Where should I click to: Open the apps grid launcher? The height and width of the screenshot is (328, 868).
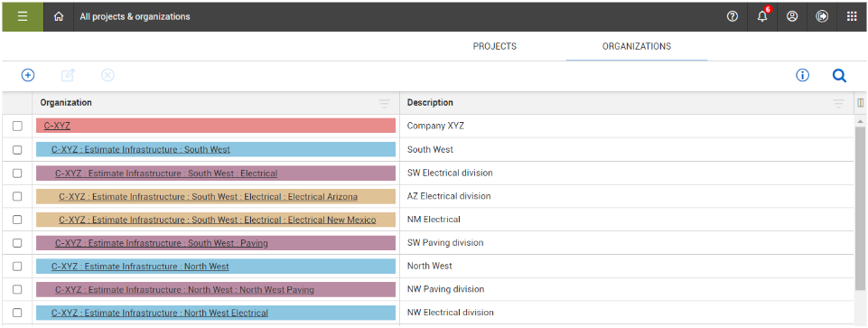[x=852, y=16]
